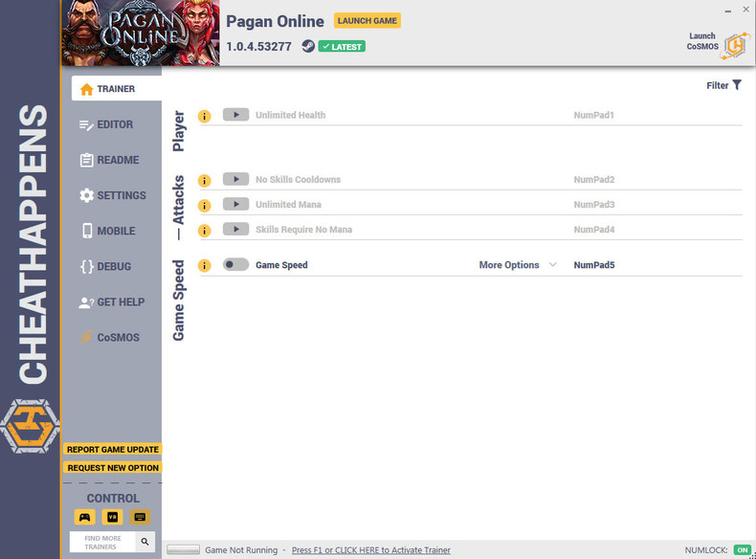Click the Launch CoSMOS hexagon logo
Viewport: 756px width, 559px height.
point(736,46)
